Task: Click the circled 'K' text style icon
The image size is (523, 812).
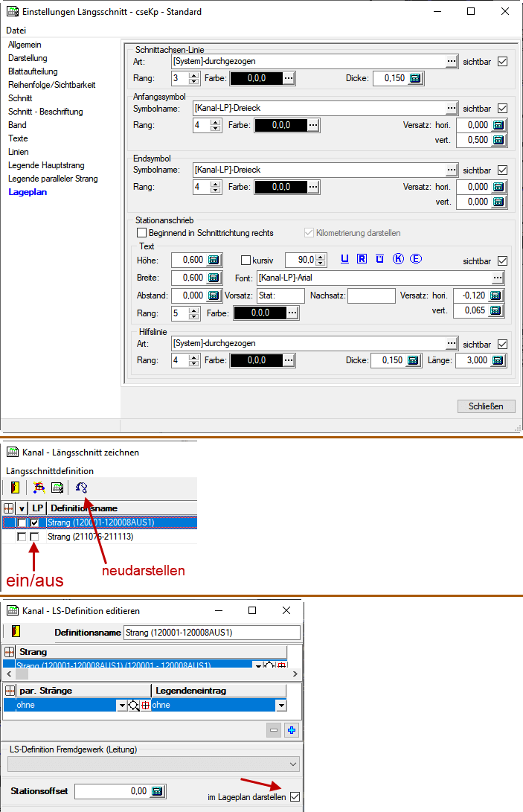Action: [398, 259]
